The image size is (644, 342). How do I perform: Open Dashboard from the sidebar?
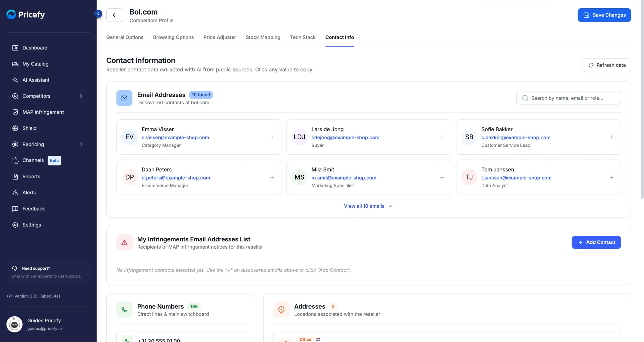(35, 48)
